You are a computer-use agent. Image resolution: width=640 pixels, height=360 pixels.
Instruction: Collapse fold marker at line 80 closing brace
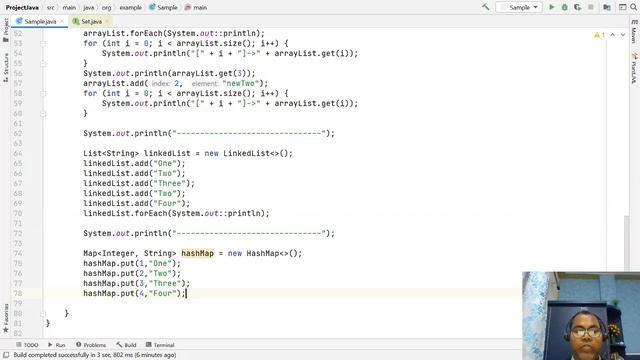[x=43, y=314]
